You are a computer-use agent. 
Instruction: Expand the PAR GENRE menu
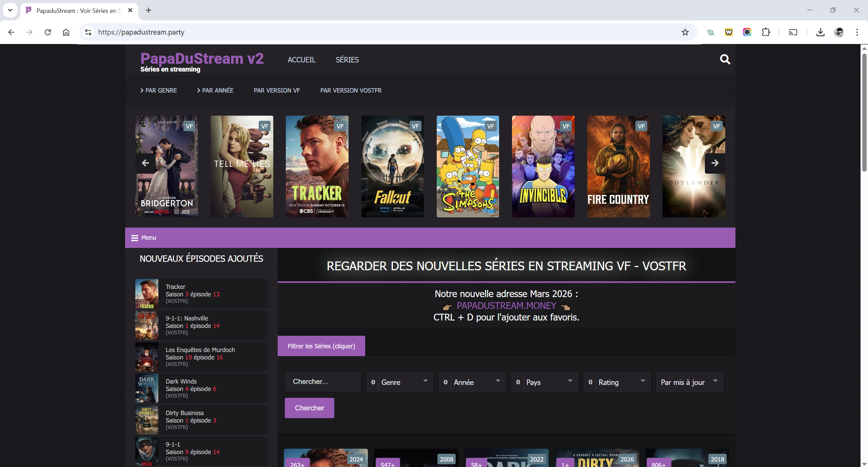(159, 91)
